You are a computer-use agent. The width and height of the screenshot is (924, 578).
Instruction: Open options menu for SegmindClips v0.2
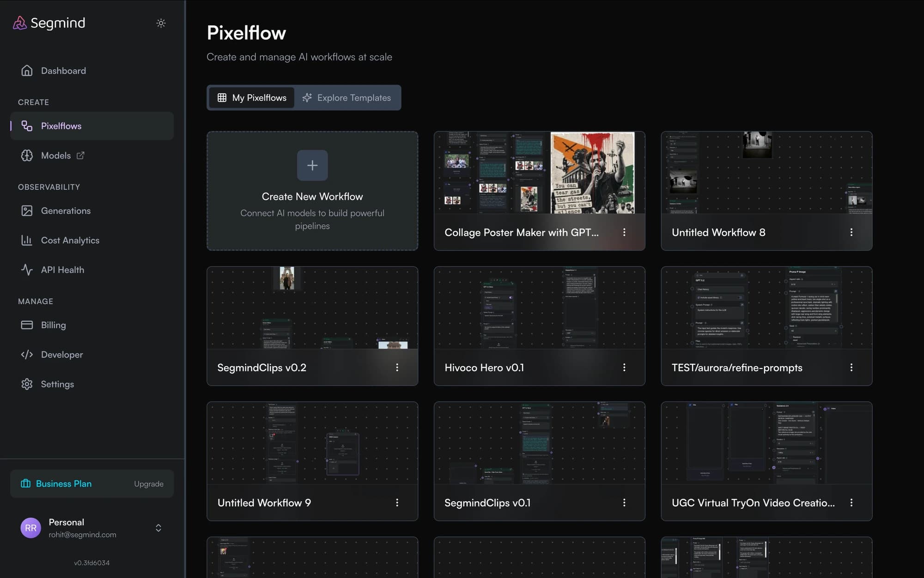click(397, 367)
